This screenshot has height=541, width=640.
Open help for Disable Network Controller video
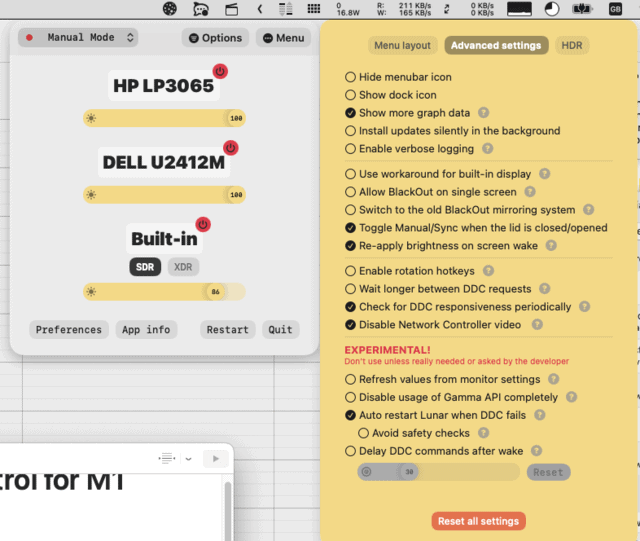click(x=537, y=325)
